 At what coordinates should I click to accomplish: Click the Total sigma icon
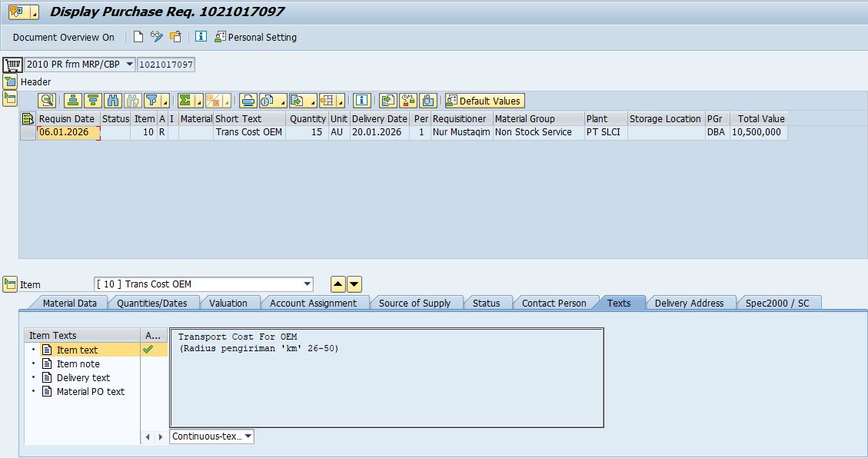pyautogui.click(x=185, y=101)
